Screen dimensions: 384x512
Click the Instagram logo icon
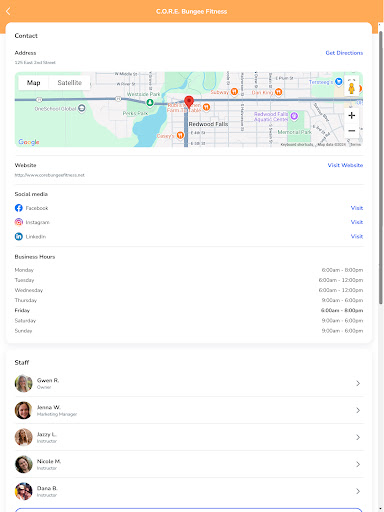pyautogui.click(x=19, y=222)
